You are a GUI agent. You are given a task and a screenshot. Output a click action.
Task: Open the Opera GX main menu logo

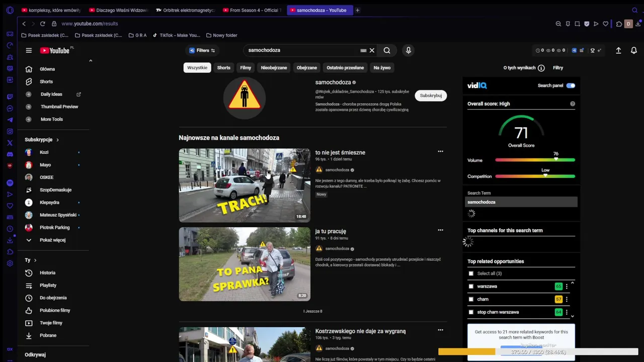(x=10, y=10)
